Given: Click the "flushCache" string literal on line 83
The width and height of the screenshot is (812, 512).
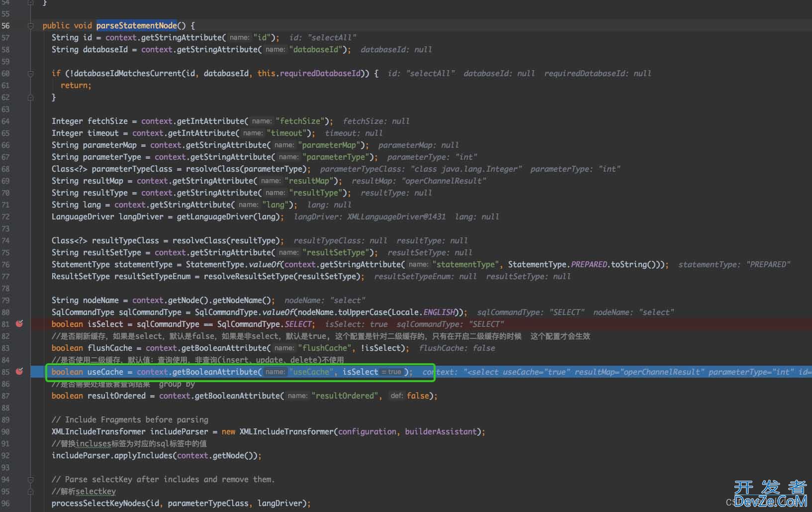Looking at the screenshot, I should tap(325, 348).
